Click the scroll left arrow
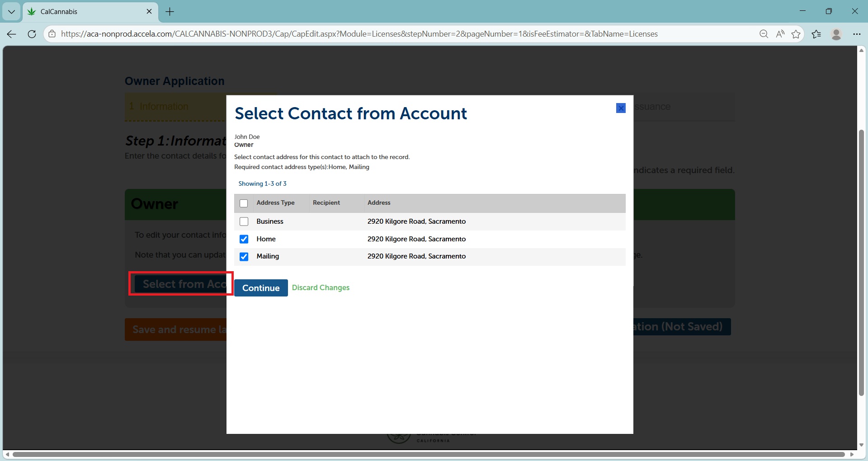The height and width of the screenshot is (461, 868). tap(7, 454)
